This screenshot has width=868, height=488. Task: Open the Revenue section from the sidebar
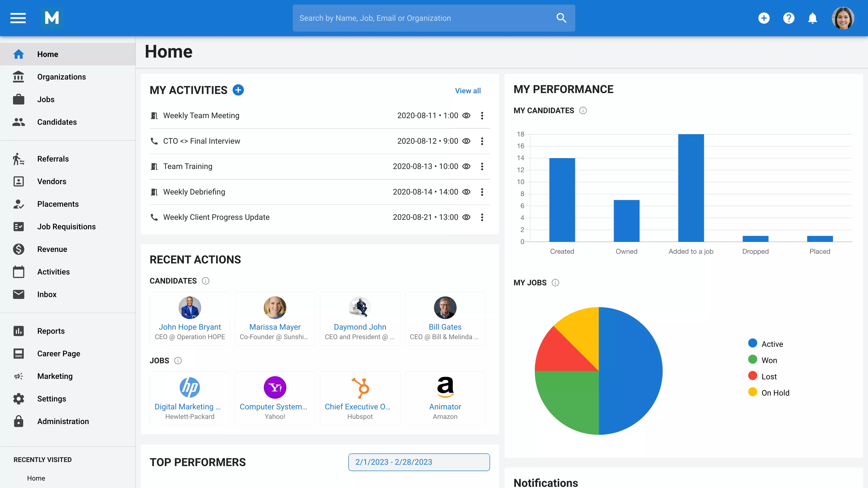coord(52,249)
